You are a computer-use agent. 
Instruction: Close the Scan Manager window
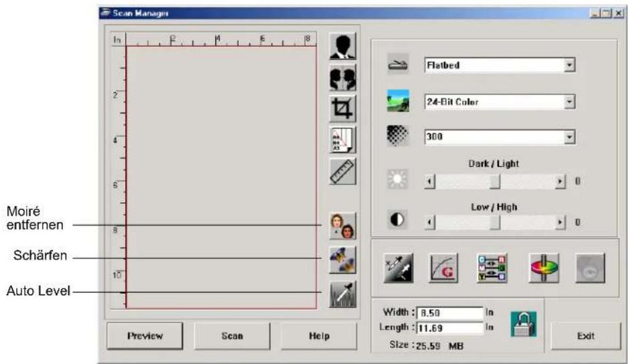tap(619, 13)
